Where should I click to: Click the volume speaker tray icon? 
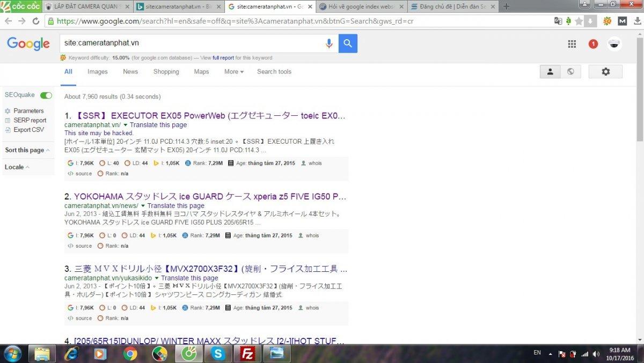pyautogui.click(x=596, y=354)
